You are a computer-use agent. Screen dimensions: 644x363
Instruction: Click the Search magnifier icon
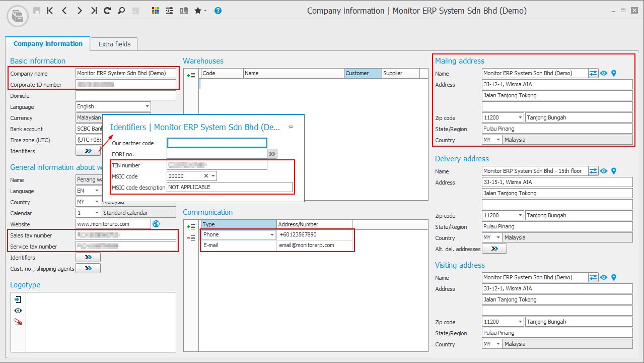121,11
